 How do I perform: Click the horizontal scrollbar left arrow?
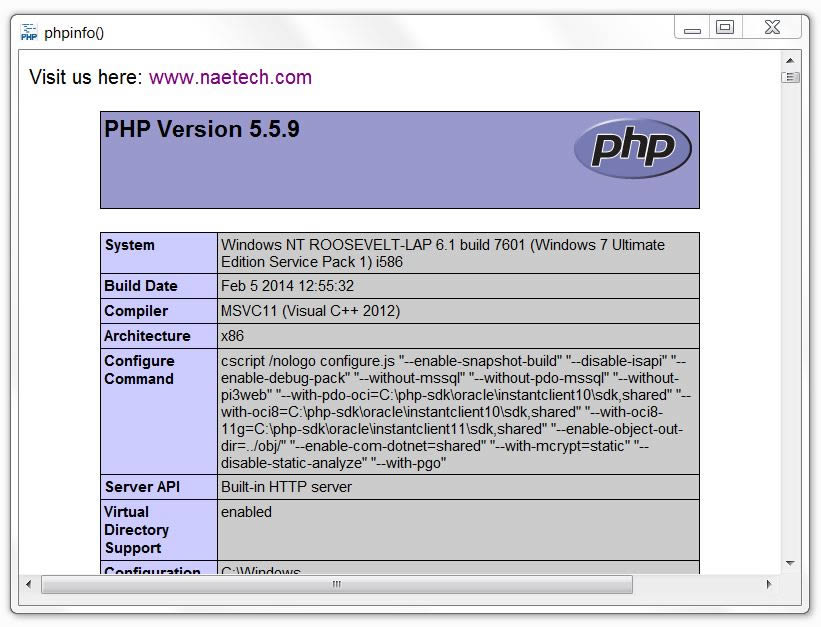[x=28, y=584]
